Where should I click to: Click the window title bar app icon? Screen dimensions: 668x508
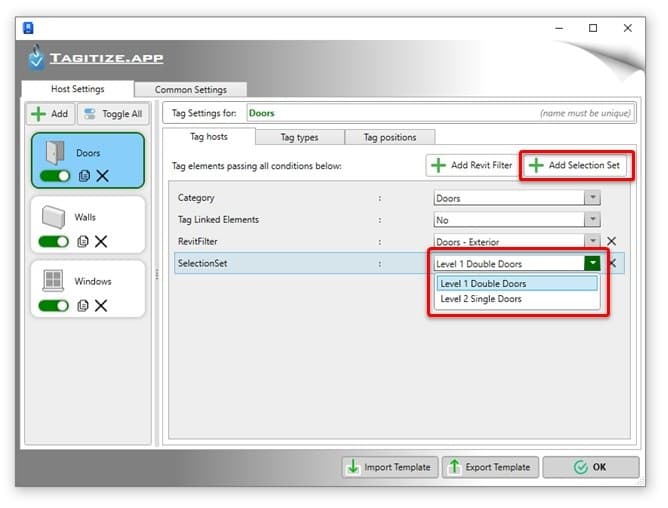[28, 28]
